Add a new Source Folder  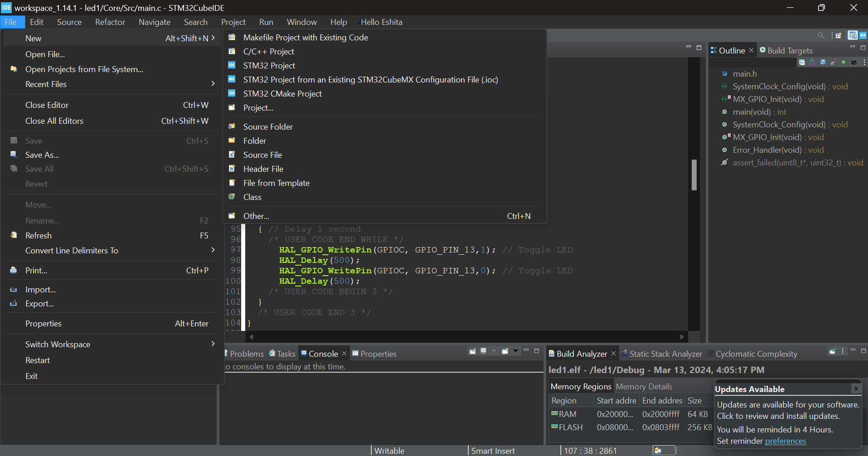(267, 127)
